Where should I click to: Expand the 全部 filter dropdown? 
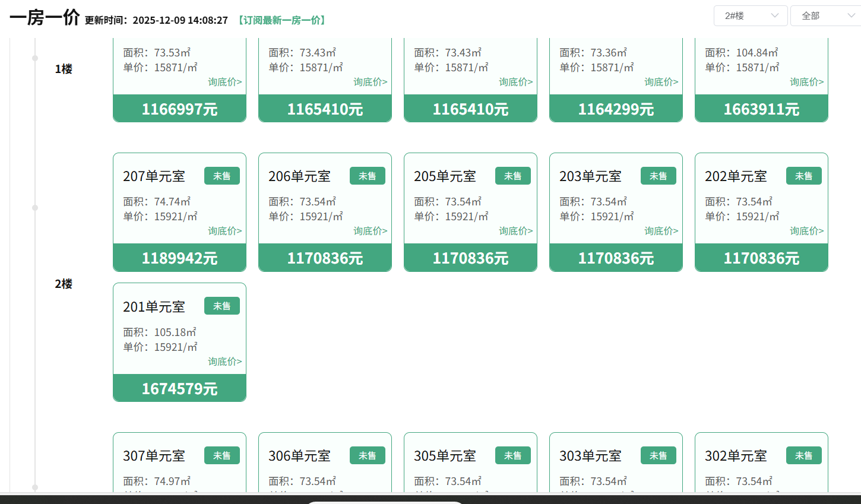point(827,16)
